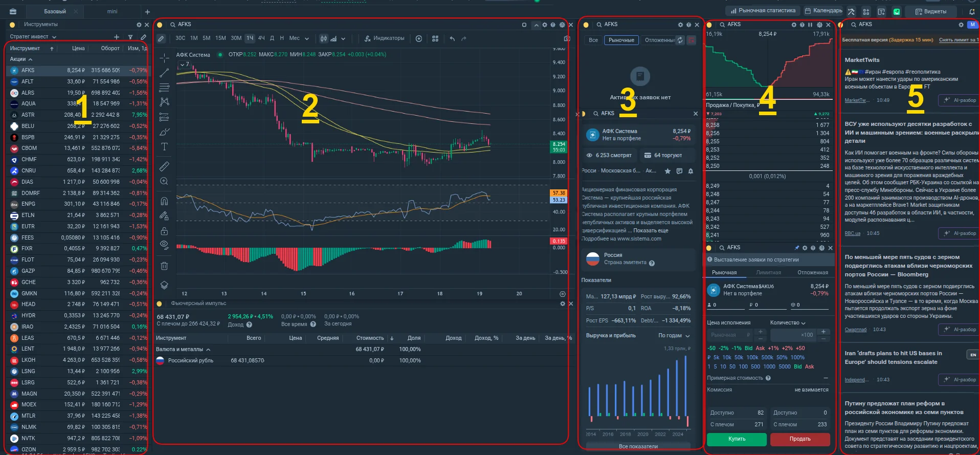
Task: Click the yellow link-group dot in chart header
Action: tap(160, 25)
